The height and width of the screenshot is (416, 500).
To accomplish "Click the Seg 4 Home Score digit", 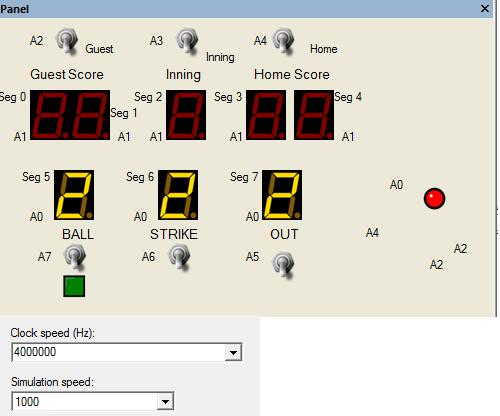I will click(x=314, y=115).
